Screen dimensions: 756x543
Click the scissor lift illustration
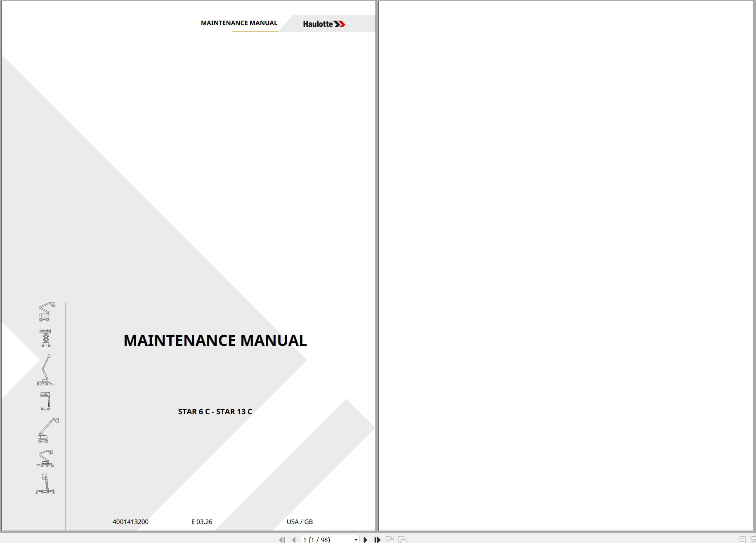click(x=45, y=338)
